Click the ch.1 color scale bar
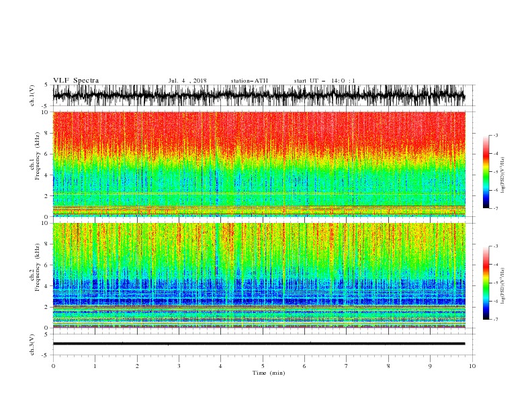This screenshot has height=411, width=532. (486, 172)
